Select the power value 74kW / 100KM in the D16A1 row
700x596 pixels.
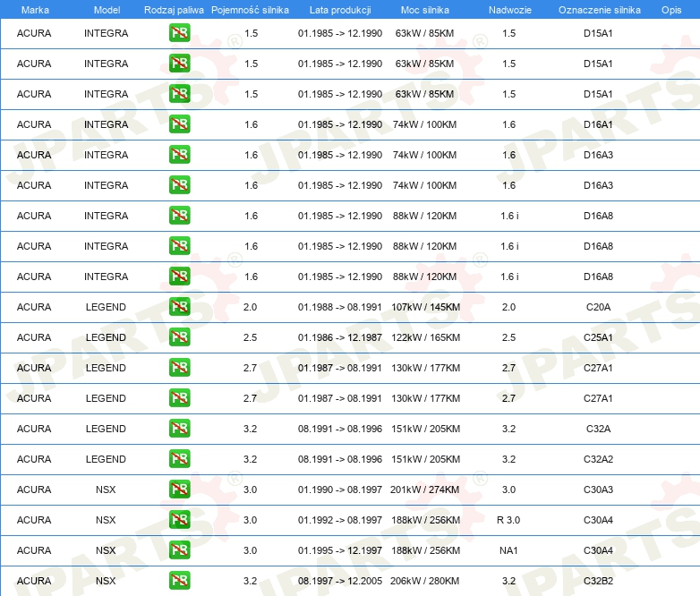coord(424,124)
